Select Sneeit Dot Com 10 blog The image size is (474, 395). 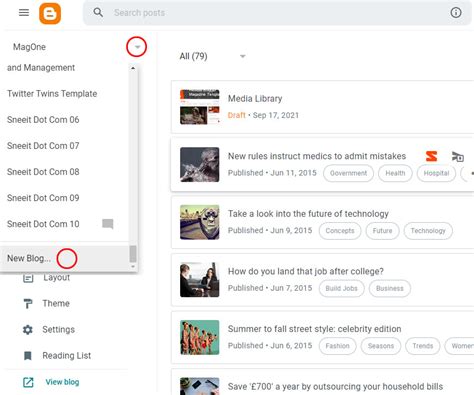tap(43, 224)
